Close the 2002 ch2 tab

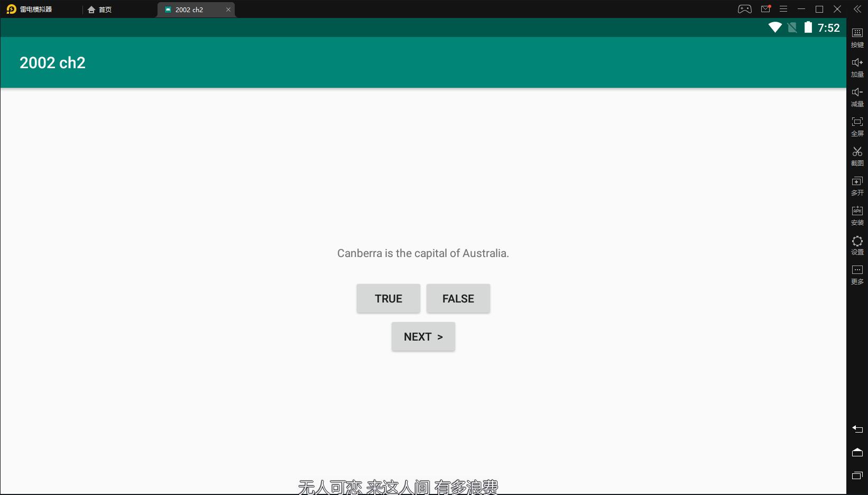[x=228, y=10]
